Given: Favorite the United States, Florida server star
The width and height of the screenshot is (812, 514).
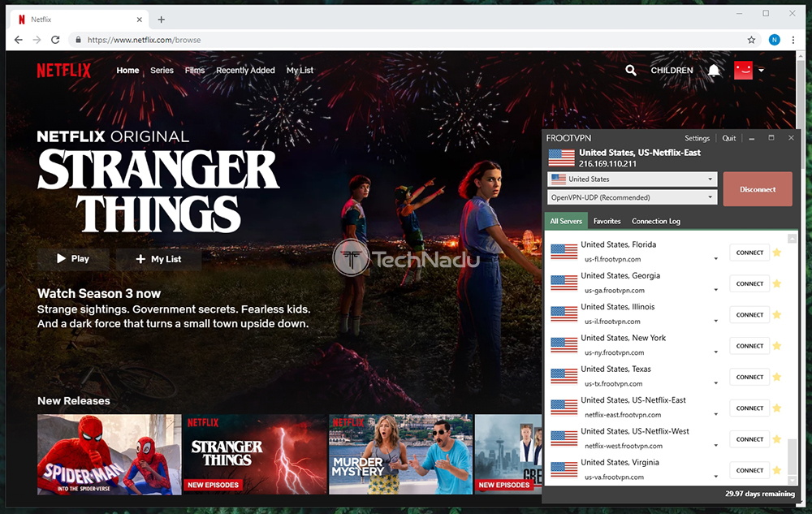Looking at the screenshot, I should click(x=777, y=253).
